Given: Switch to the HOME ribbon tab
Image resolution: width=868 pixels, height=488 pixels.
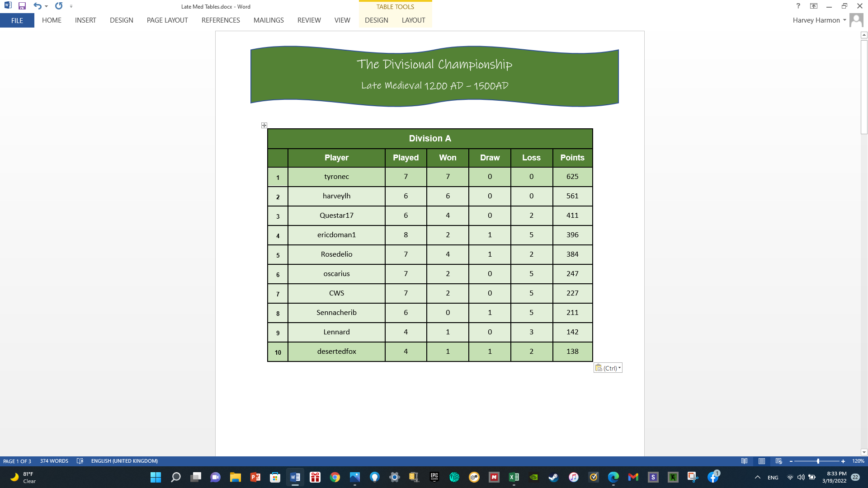Looking at the screenshot, I should tap(52, 20).
